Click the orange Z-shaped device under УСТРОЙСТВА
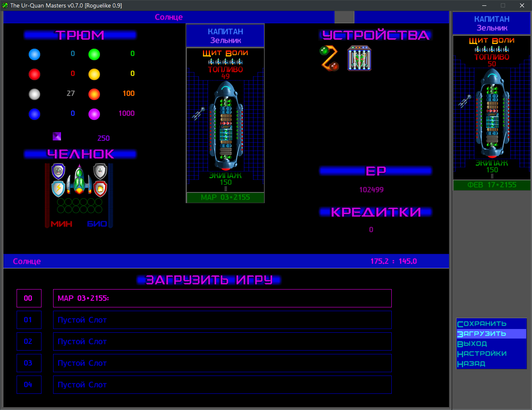This screenshot has height=410, width=532. click(x=329, y=59)
